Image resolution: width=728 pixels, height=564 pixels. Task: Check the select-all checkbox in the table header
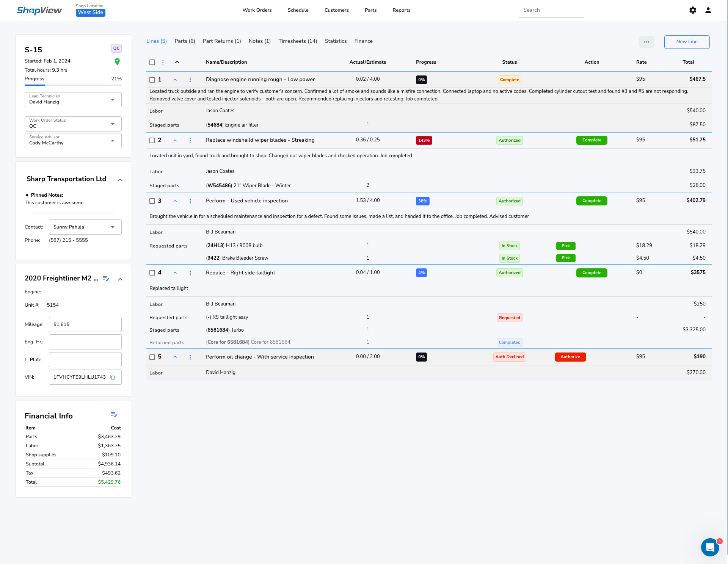152,62
